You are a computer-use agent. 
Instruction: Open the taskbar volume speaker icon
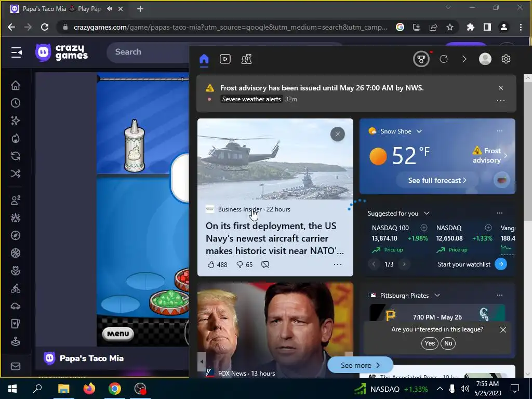point(464,389)
